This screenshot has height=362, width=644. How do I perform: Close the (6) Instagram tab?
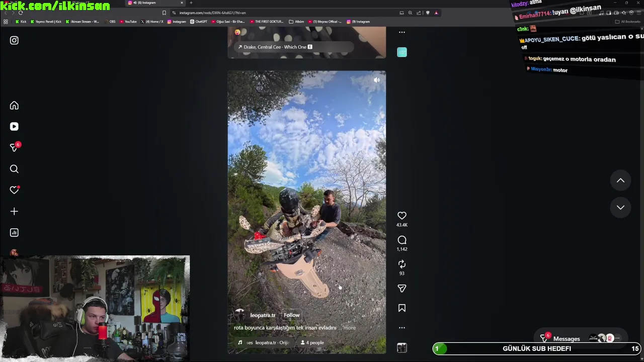click(x=182, y=3)
